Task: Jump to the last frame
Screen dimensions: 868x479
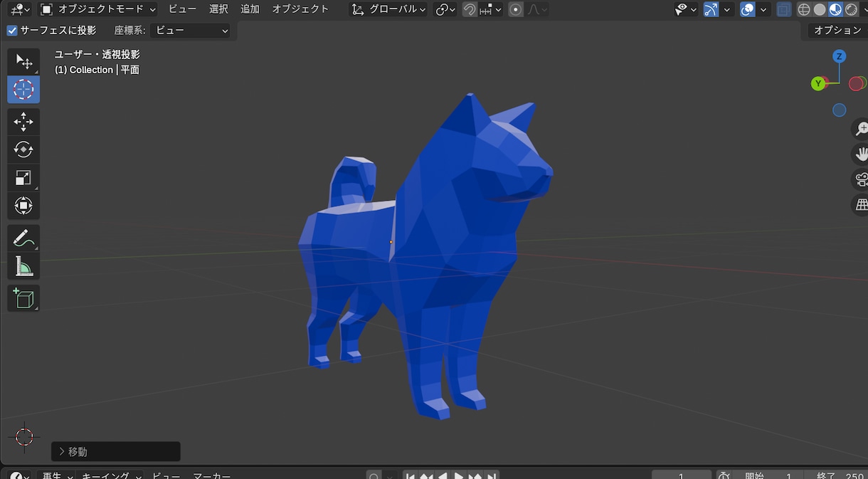Action: [492, 476]
